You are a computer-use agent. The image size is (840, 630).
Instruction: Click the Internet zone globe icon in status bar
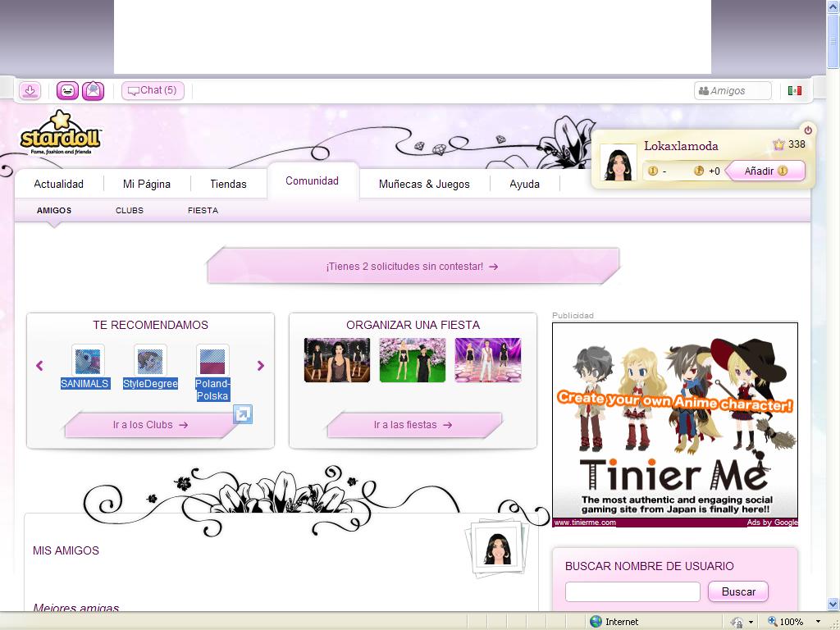[596, 622]
